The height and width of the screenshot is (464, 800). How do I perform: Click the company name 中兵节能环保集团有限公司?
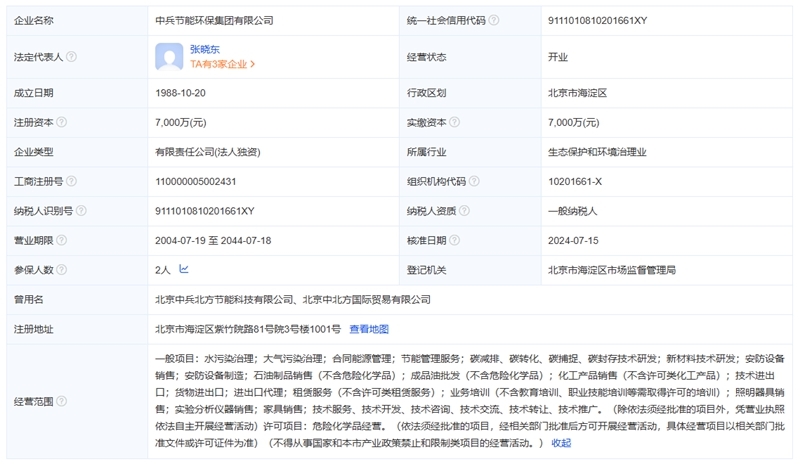tap(214, 20)
